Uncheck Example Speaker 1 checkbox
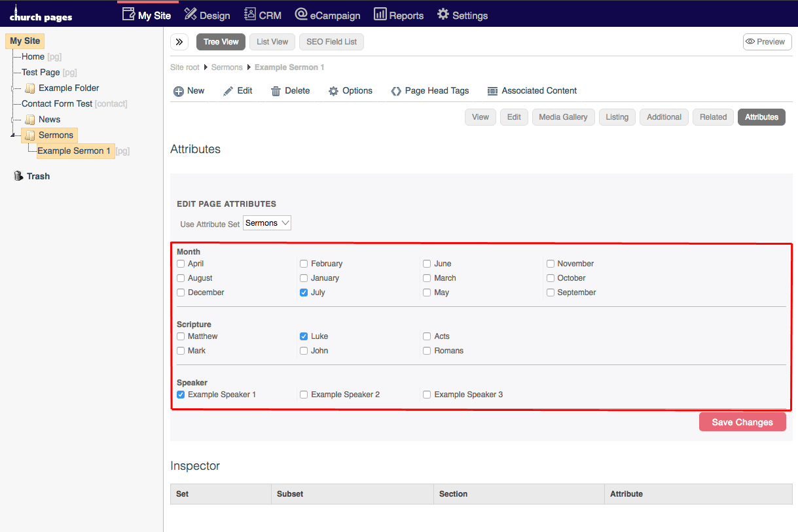This screenshot has height=532, width=798. point(181,395)
